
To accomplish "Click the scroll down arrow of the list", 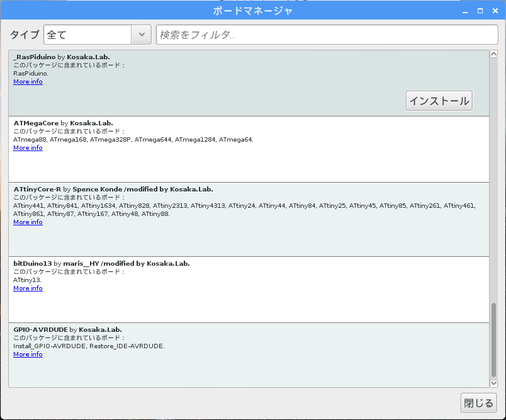I will (x=493, y=383).
